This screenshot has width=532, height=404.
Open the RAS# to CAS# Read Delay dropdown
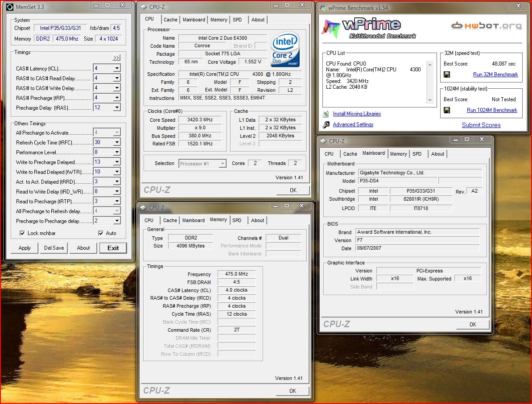[x=117, y=78]
